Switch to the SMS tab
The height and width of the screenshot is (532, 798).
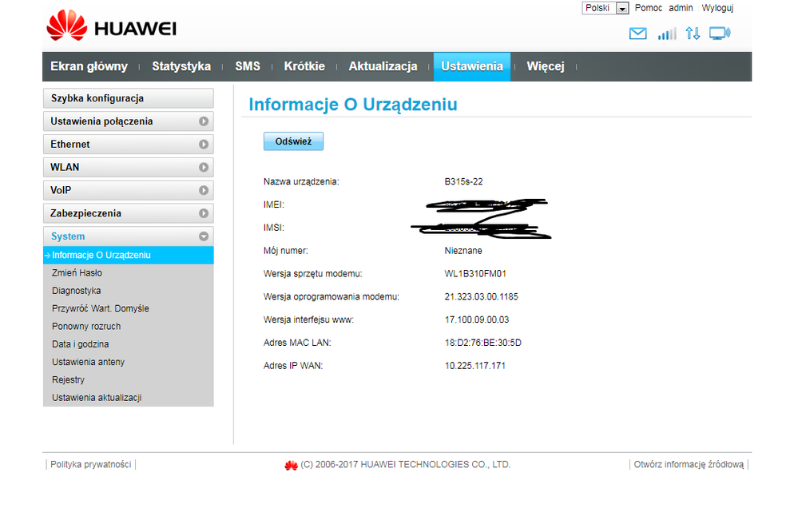248,66
